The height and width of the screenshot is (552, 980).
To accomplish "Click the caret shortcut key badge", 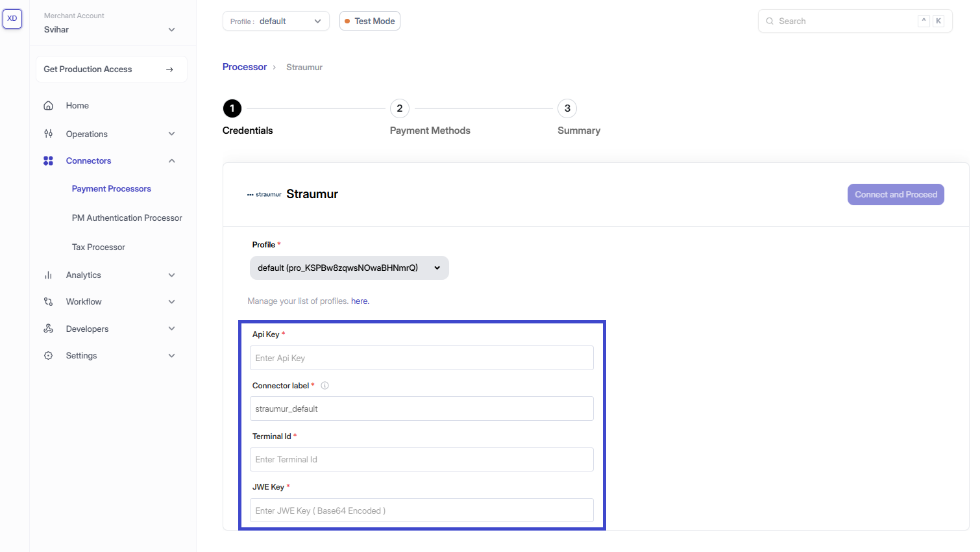I will [924, 21].
